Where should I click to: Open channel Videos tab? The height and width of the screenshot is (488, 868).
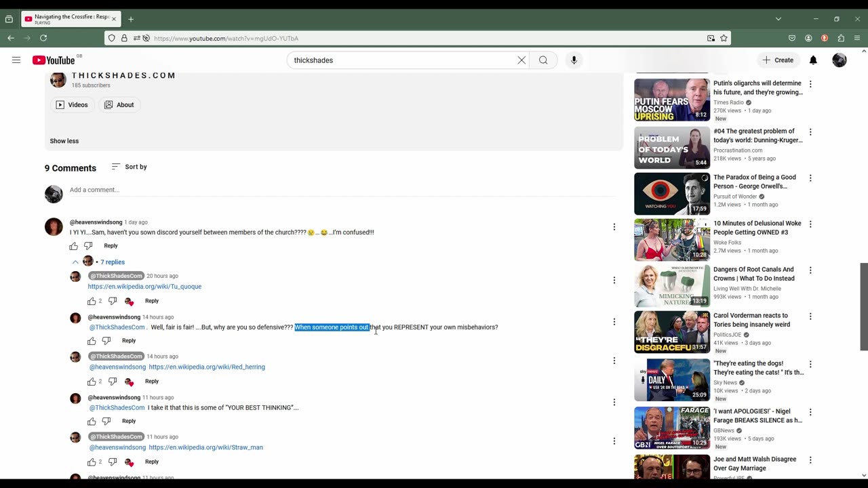click(x=72, y=105)
